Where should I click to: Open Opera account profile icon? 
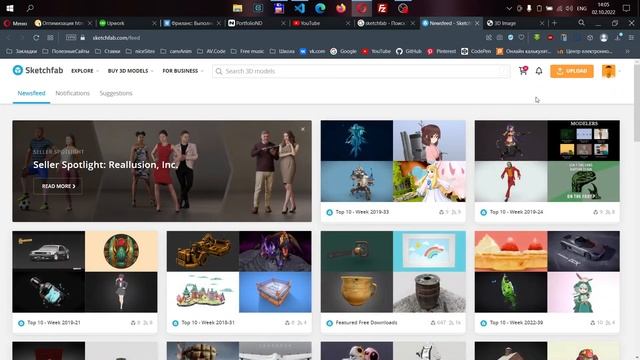(604, 38)
